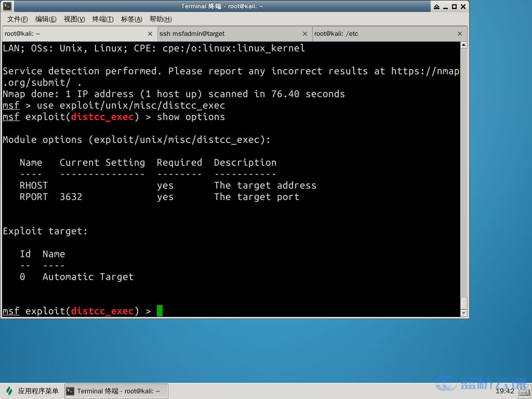The height and width of the screenshot is (399, 532).
Task: Open the 文件(F) menu
Action: [17, 19]
